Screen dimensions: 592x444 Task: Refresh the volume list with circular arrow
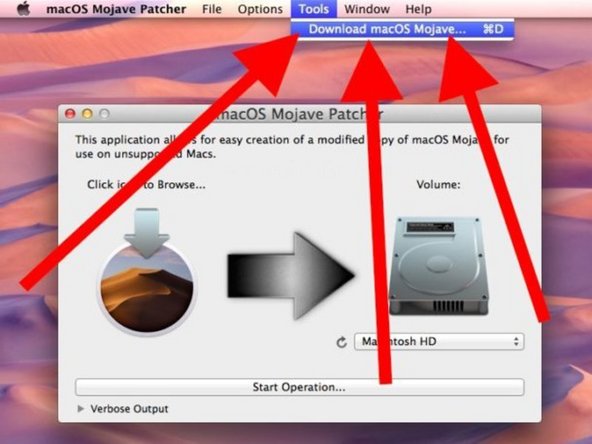pyautogui.click(x=341, y=342)
